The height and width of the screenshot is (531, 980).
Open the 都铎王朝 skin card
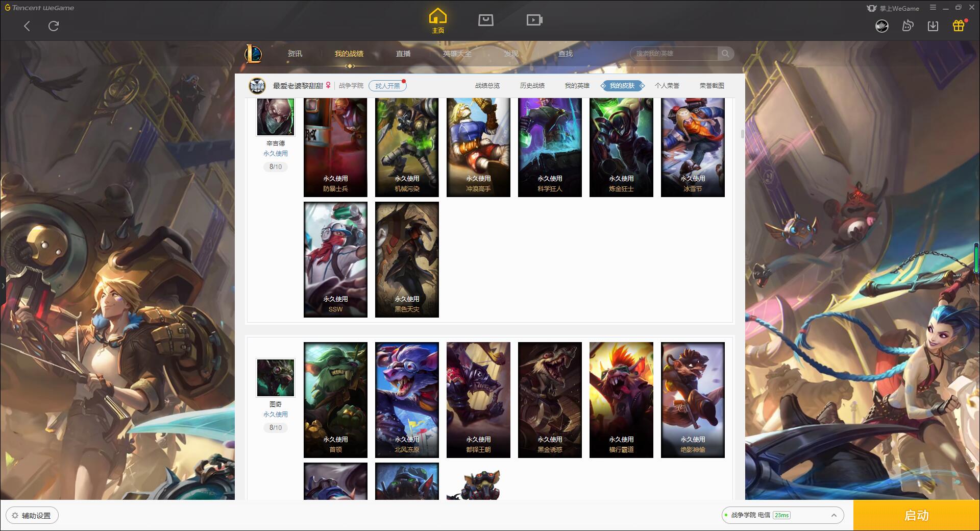(x=478, y=400)
